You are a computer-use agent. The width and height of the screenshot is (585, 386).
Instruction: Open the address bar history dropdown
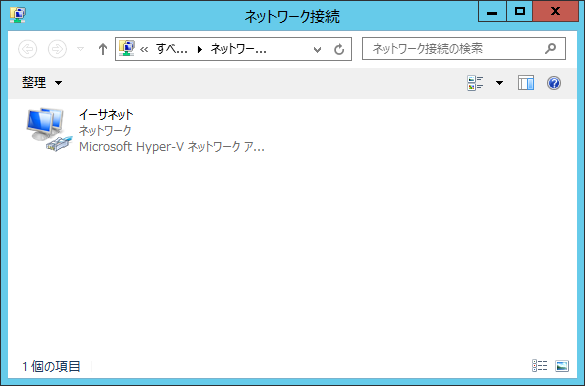(317, 49)
